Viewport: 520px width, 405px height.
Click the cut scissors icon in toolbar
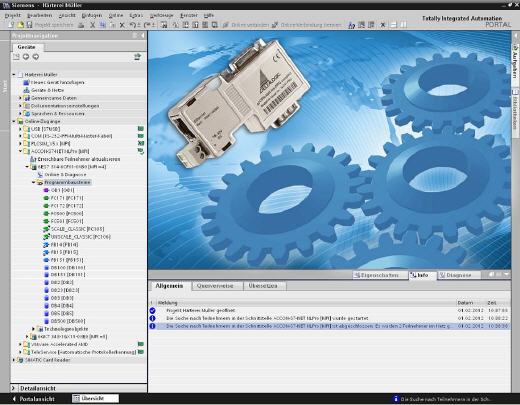click(93, 25)
